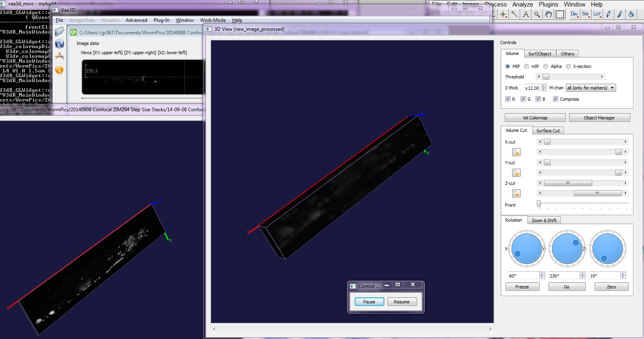Select the hand scrolling tool
Viewport: 644px width, 339px height.
548,15
